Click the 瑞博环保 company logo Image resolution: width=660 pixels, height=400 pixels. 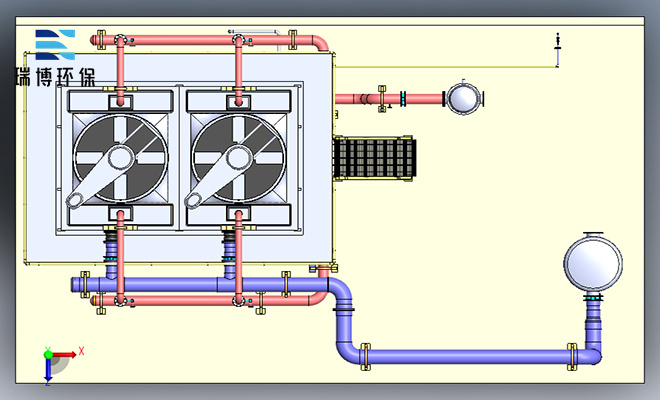pyautogui.click(x=55, y=58)
